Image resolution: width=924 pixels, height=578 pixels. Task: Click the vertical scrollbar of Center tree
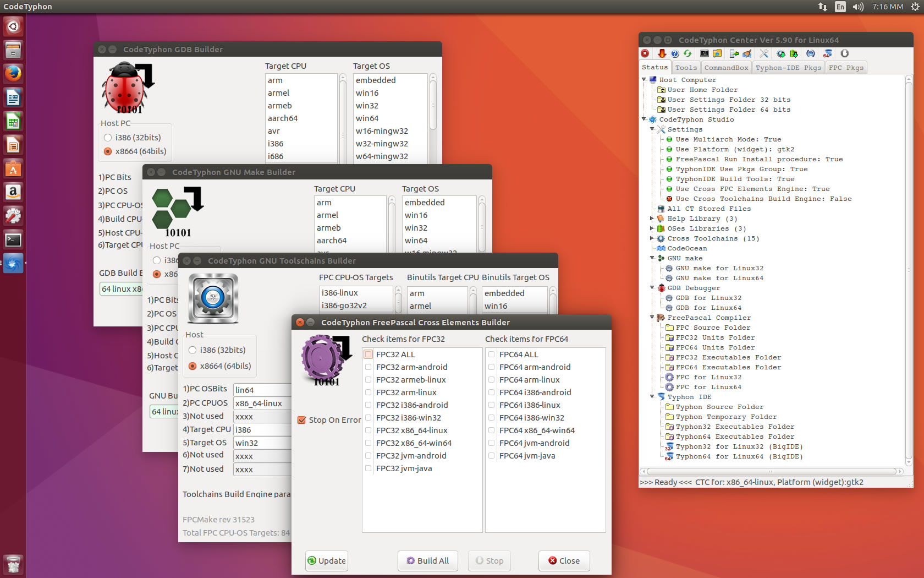click(x=909, y=270)
